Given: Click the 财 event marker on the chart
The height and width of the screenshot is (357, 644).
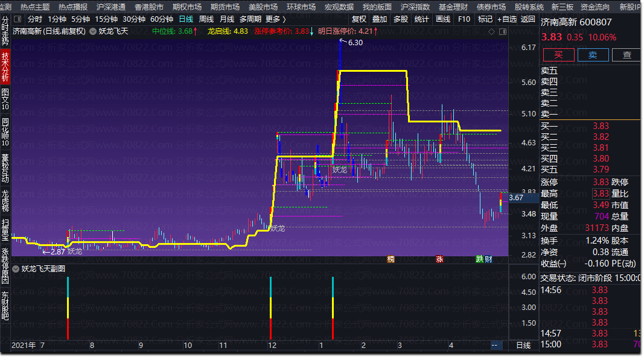Looking at the screenshot, I should (x=488, y=259).
